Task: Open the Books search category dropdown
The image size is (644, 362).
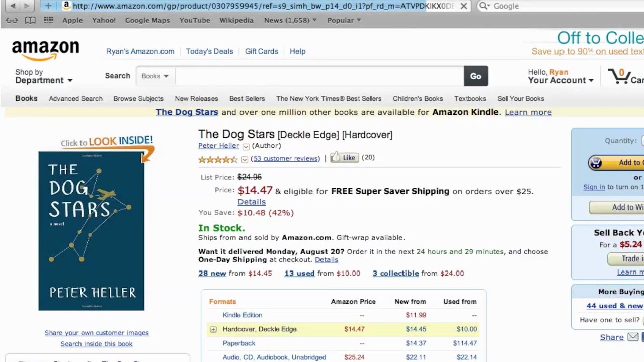Action: (155, 76)
